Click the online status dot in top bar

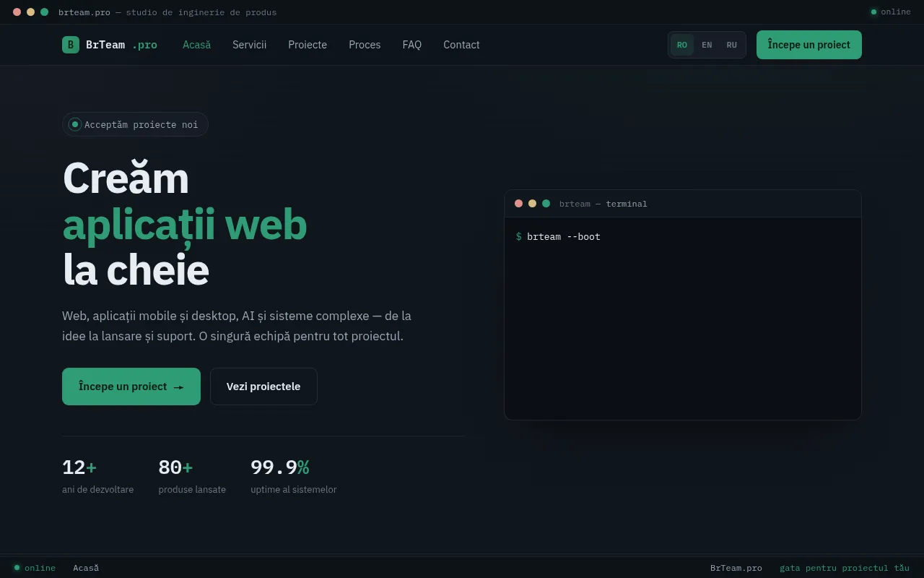(x=873, y=12)
